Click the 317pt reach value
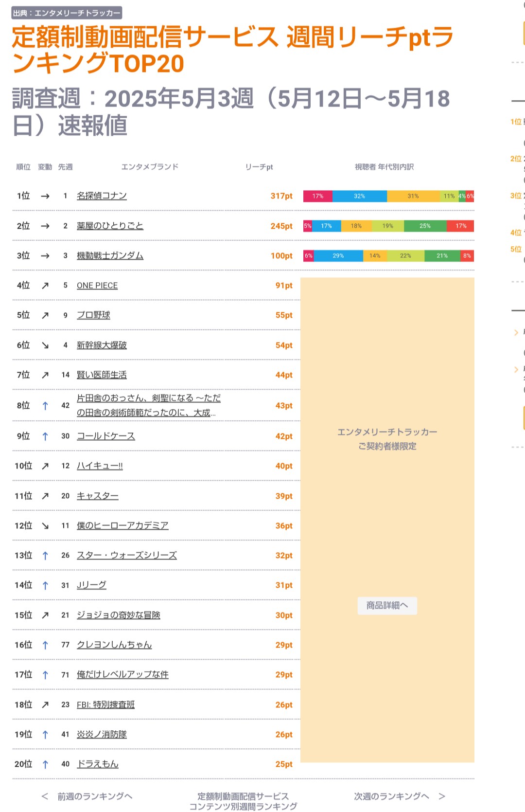 (x=281, y=196)
